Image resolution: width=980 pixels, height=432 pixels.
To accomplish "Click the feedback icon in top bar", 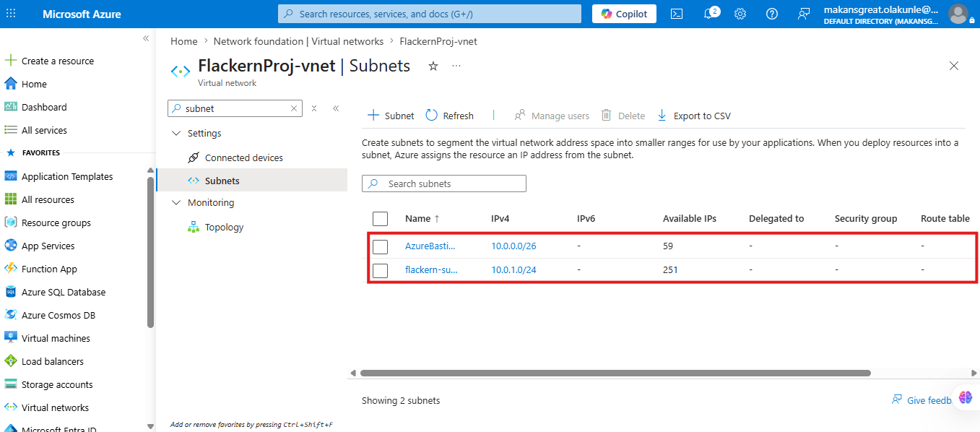I will coord(804,14).
